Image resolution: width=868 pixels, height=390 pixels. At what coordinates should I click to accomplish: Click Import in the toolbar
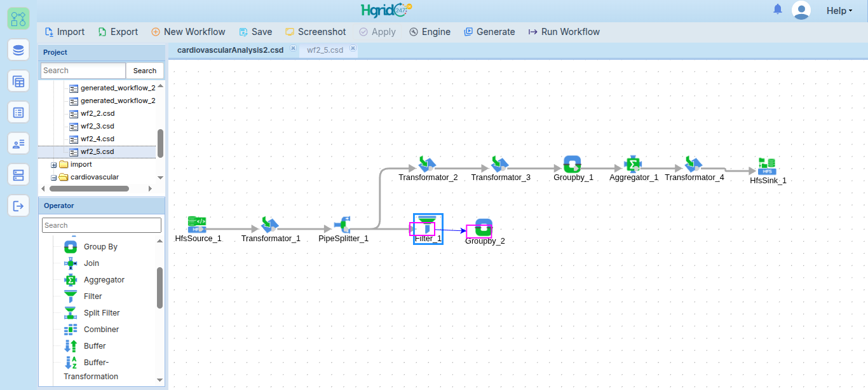(64, 32)
